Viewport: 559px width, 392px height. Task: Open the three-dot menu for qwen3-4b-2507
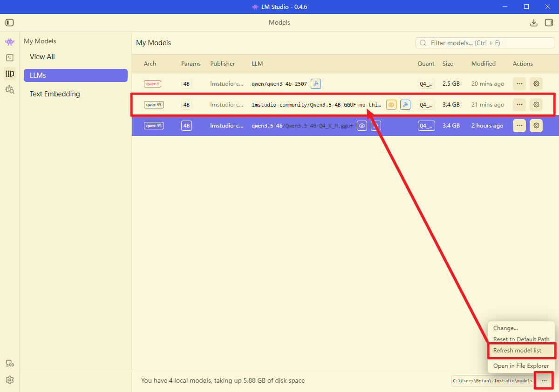[519, 84]
